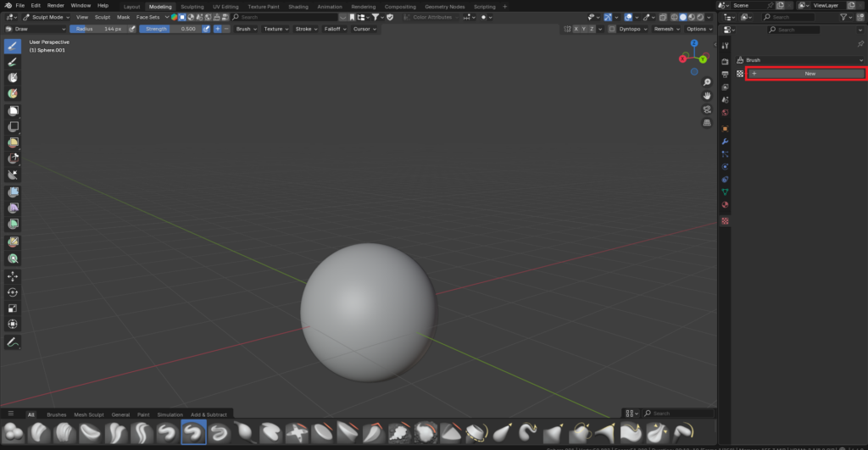Enable the Dyntopo checkbox
This screenshot has width=868, height=450.
coord(612,29)
